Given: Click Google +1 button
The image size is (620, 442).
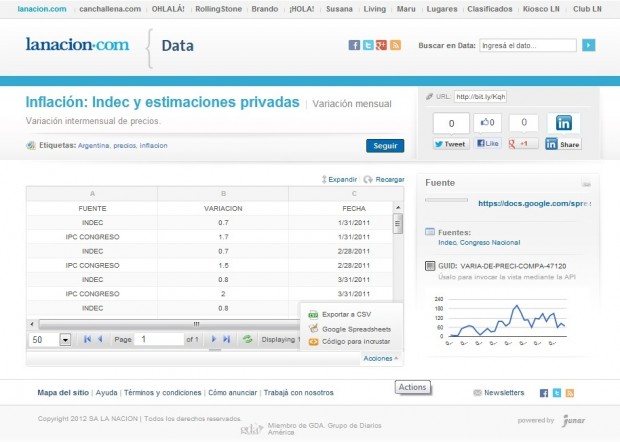Looking at the screenshot, I should click(x=523, y=144).
